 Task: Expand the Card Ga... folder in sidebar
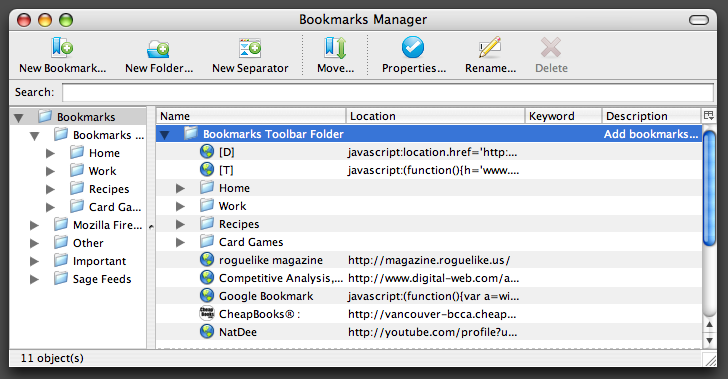pyautogui.click(x=51, y=207)
